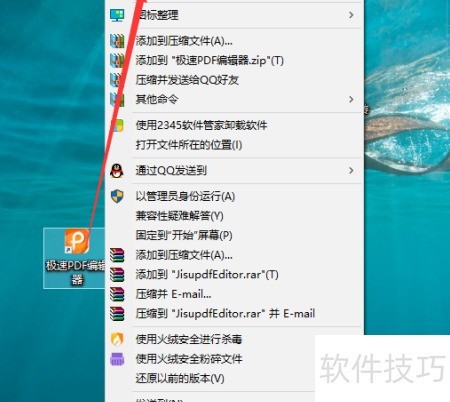Click the orange 火绒安全 antivirus icon
Viewport: 450px width, 402px height.
[x=117, y=339]
